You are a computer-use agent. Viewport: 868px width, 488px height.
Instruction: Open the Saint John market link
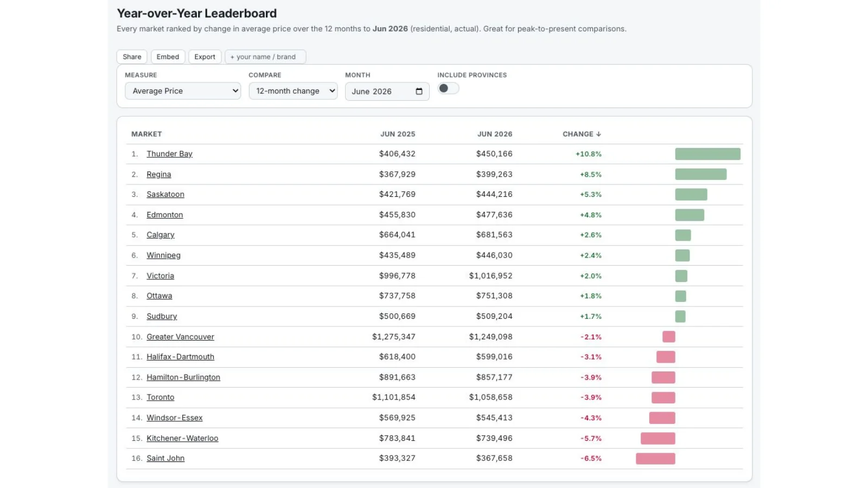click(165, 459)
